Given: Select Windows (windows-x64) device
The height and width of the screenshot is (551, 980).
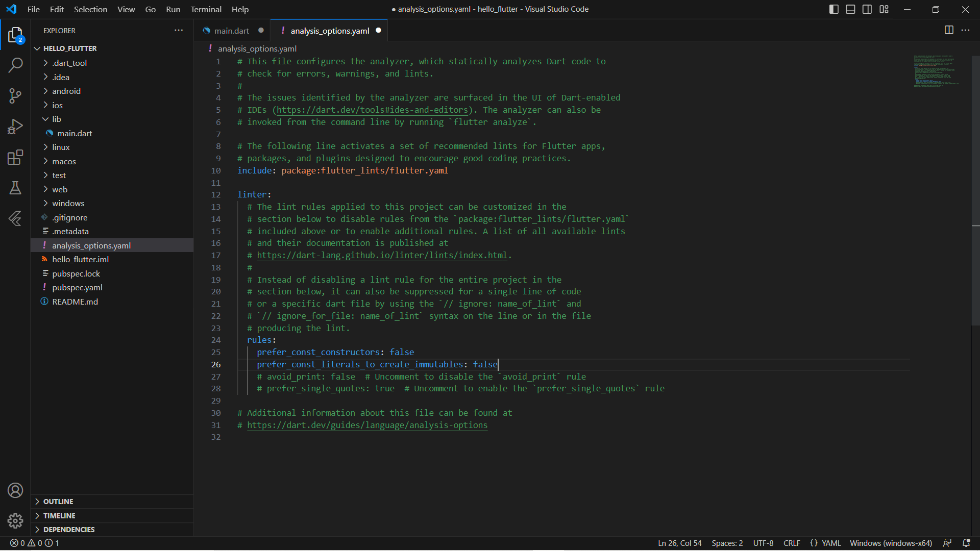Looking at the screenshot, I should coord(891,543).
